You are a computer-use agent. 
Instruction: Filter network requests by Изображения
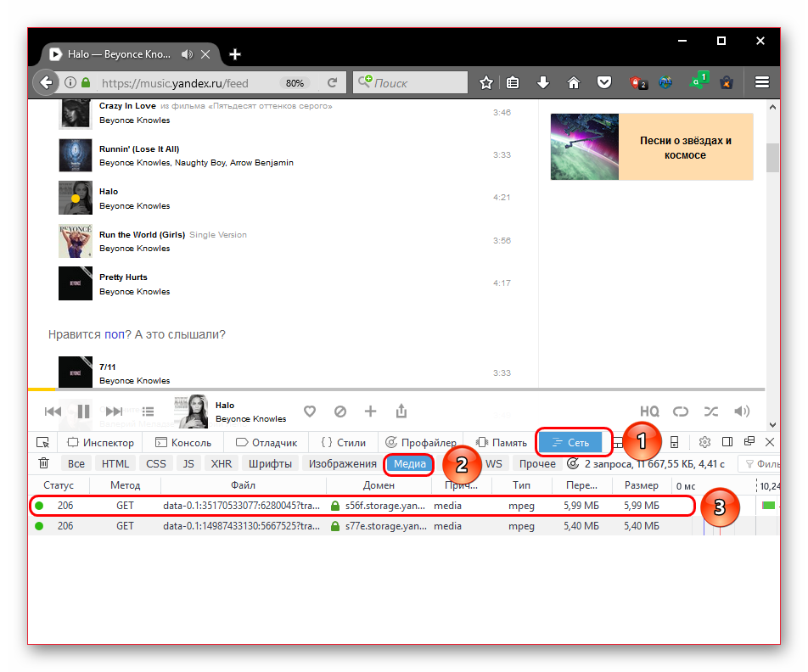point(343,464)
